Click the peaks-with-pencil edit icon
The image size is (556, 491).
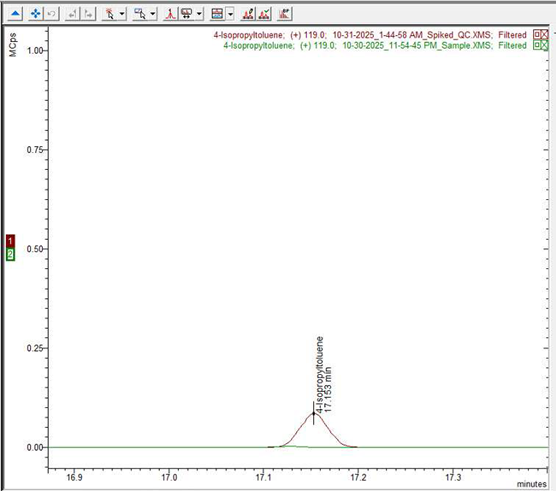(248, 14)
